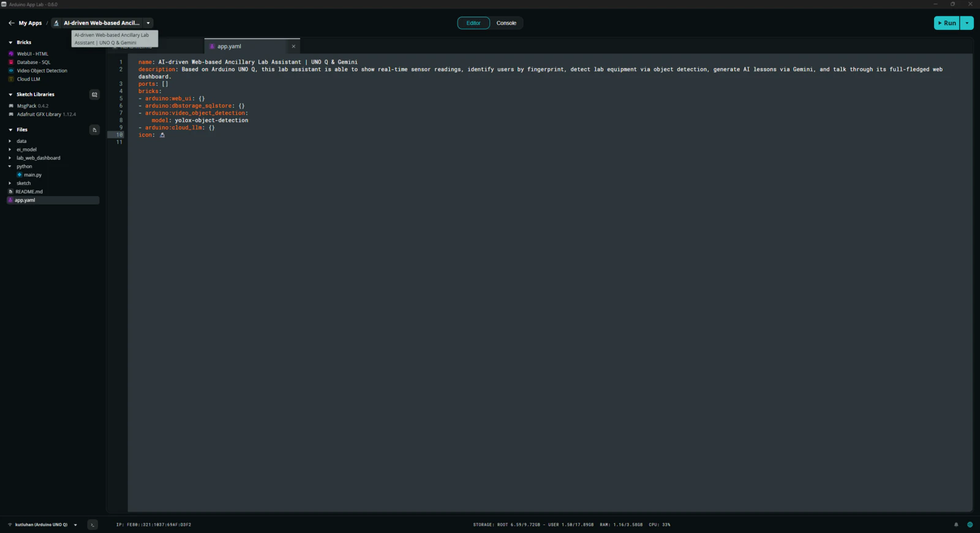Click the wifi icon beside board name
This screenshot has height=533, width=980.
(x=10, y=525)
